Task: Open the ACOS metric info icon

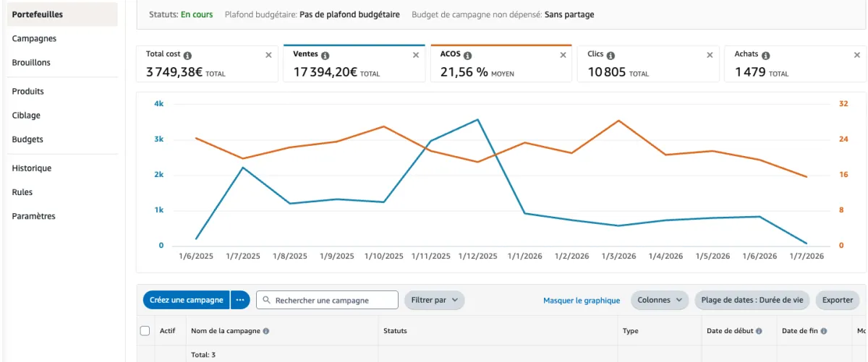Action: [467, 55]
